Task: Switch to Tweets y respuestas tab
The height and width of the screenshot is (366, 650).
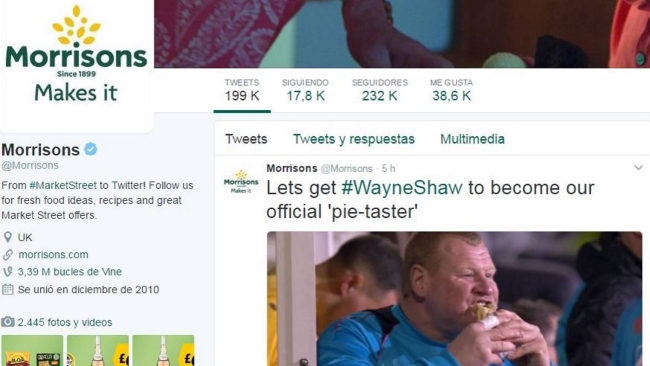Action: tap(354, 139)
